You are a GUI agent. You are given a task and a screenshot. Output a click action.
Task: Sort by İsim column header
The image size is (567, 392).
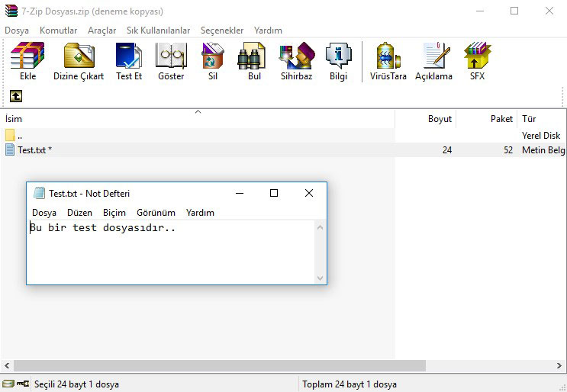(x=198, y=118)
